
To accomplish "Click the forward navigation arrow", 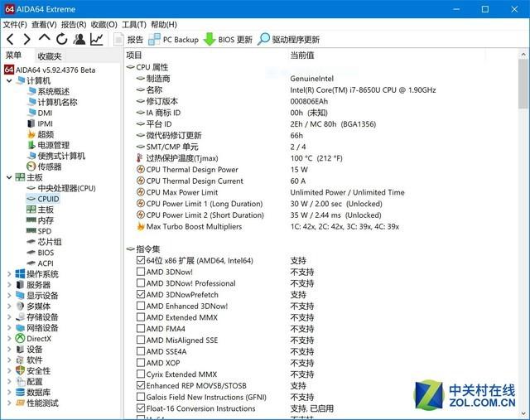I will [x=26, y=39].
